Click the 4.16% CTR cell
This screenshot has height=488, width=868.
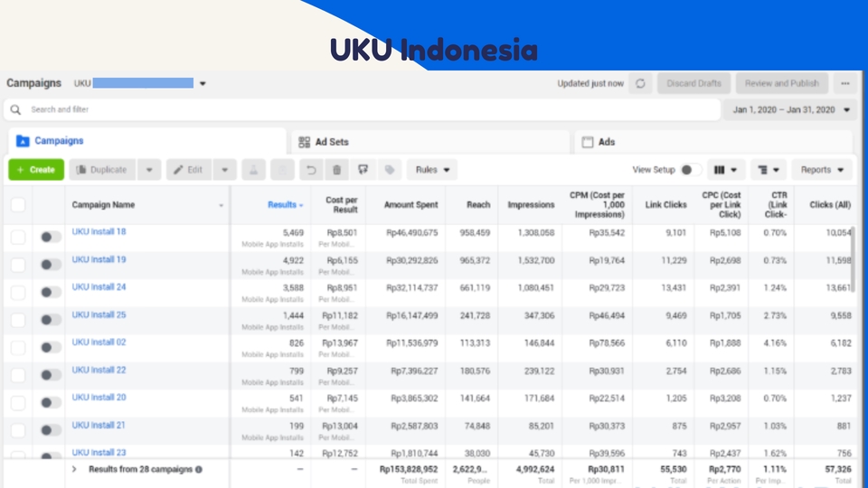(775, 343)
